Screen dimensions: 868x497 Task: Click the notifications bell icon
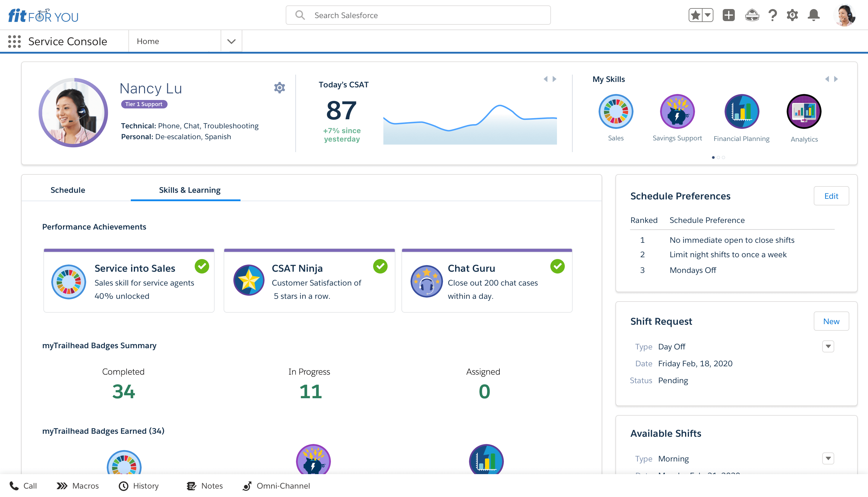point(813,15)
